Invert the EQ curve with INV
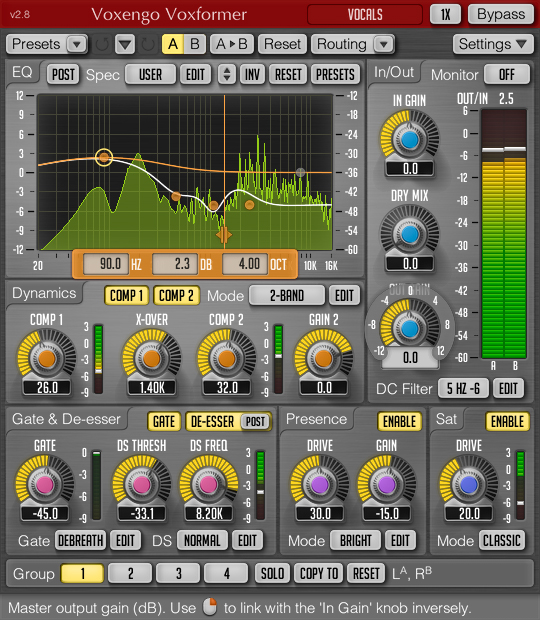540x620 pixels. 252,74
